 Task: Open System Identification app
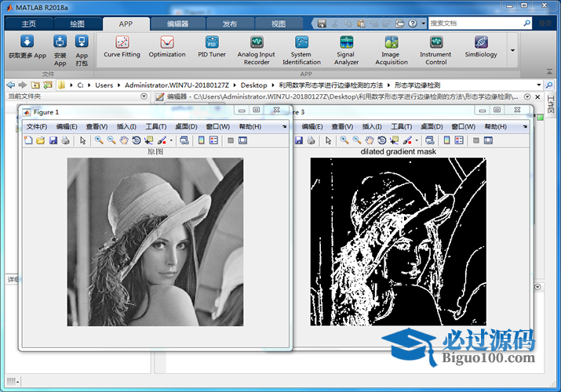pyautogui.click(x=301, y=50)
